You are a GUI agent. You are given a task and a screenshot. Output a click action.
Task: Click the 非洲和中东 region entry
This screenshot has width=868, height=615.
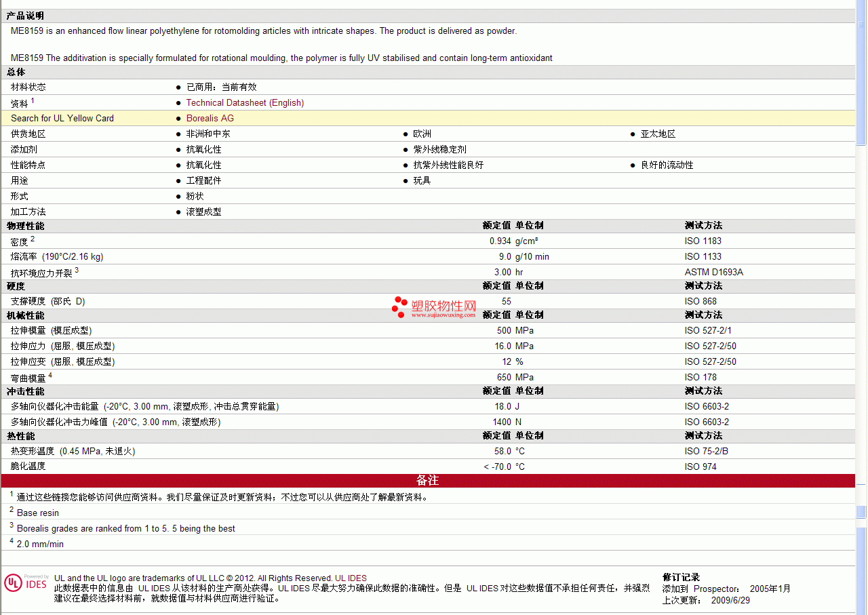tap(208, 134)
